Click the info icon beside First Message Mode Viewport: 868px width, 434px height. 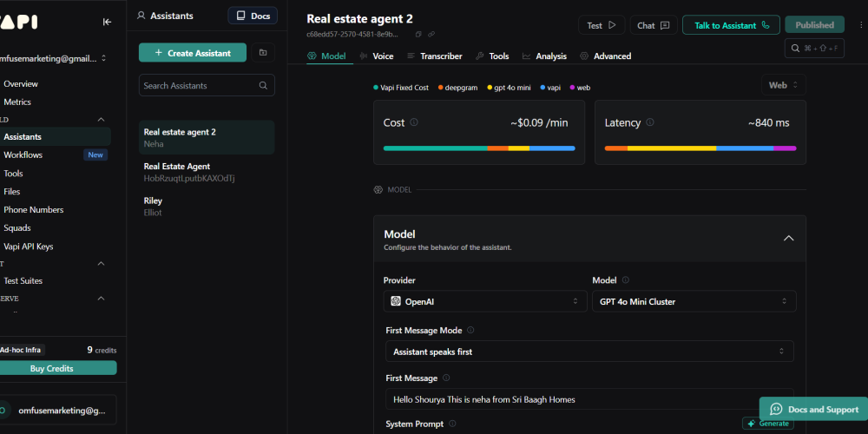click(470, 330)
